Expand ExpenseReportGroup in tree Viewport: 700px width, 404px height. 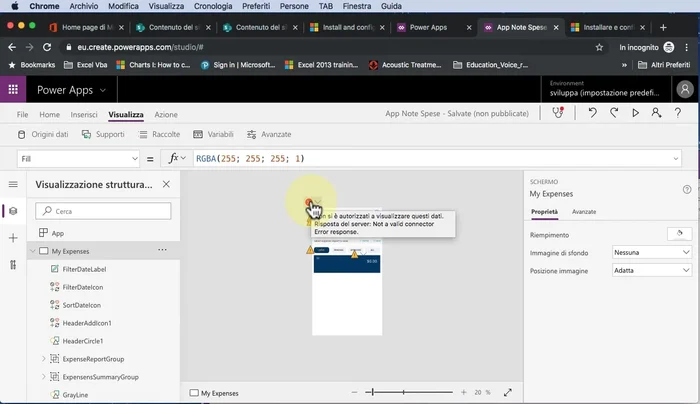pyautogui.click(x=44, y=358)
